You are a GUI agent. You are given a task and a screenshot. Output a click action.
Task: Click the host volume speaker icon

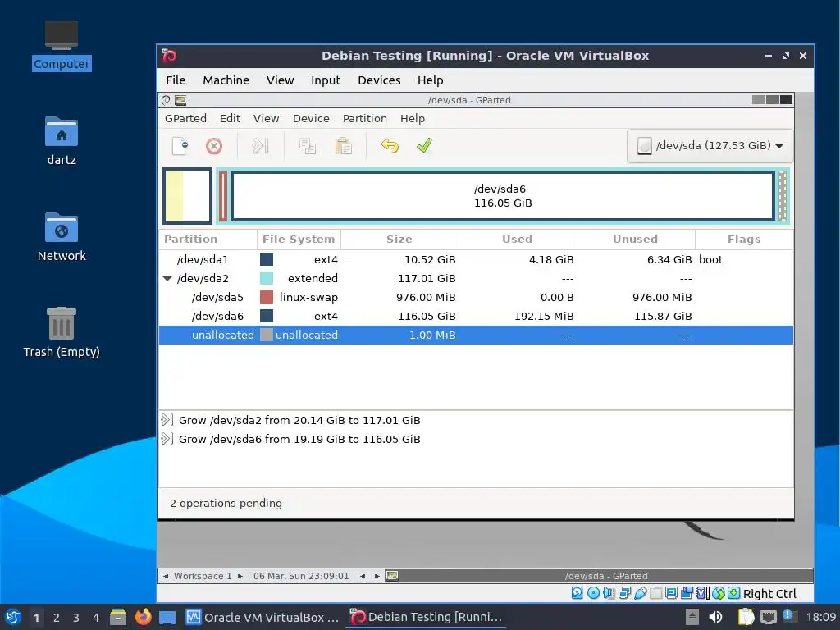click(x=715, y=617)
